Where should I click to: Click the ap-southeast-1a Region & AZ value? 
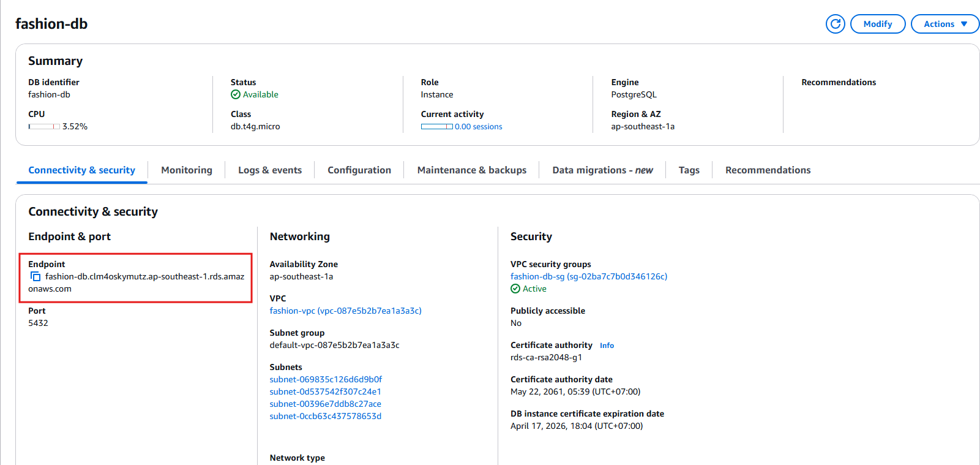(x=643, y=126)
